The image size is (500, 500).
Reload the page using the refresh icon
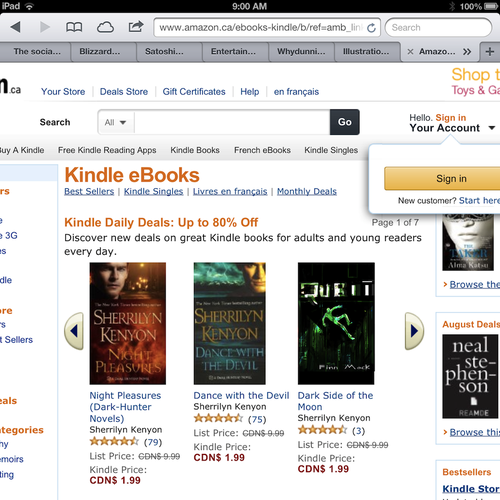(371, 28)
